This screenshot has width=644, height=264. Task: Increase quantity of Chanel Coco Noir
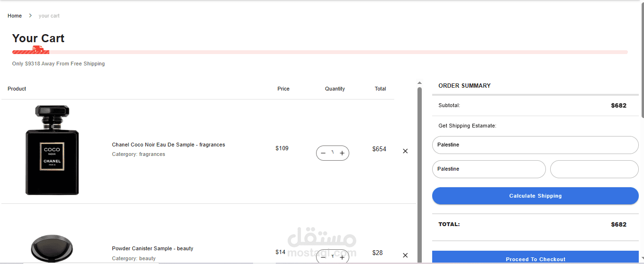pos(342,153)
